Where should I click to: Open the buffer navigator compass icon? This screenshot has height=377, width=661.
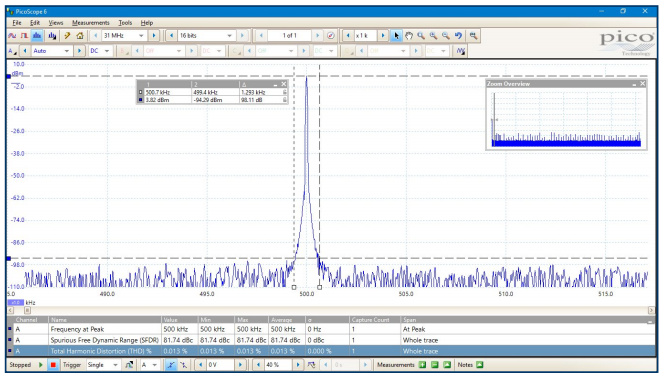click(x=331, y=36)
